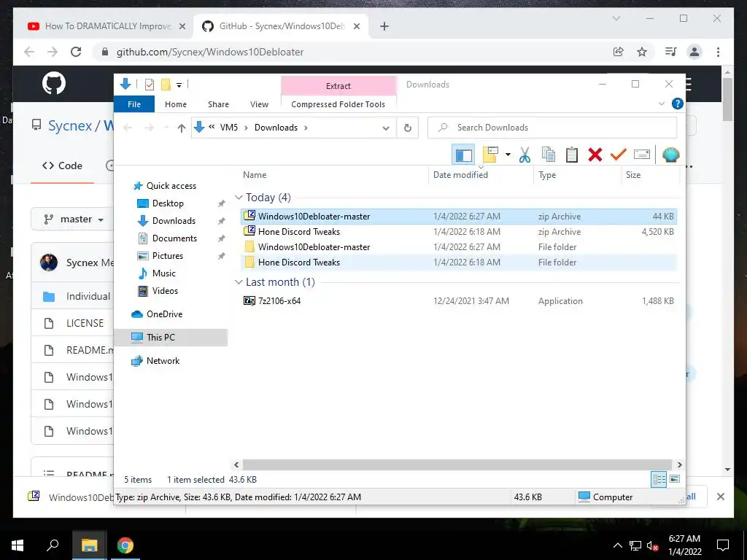Click the rename toolbar icon
The width and height of the screenshot is (747, 560).
click(642, 155)
